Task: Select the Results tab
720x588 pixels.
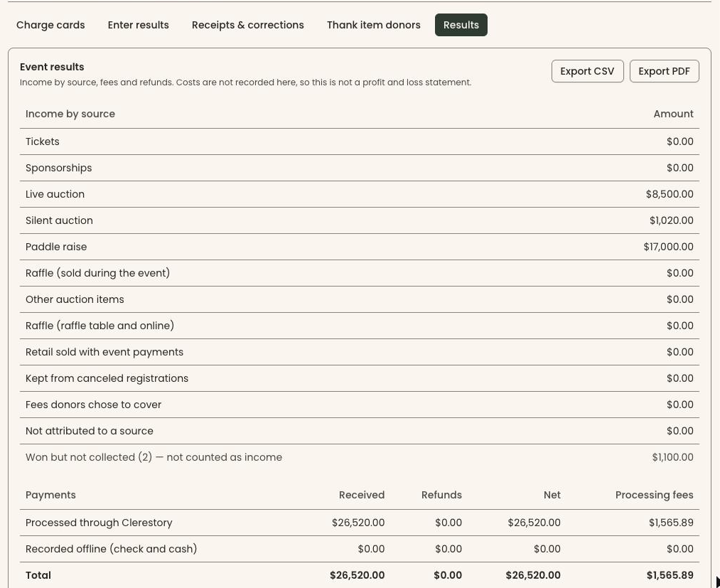Action: (x=461, y=25)
